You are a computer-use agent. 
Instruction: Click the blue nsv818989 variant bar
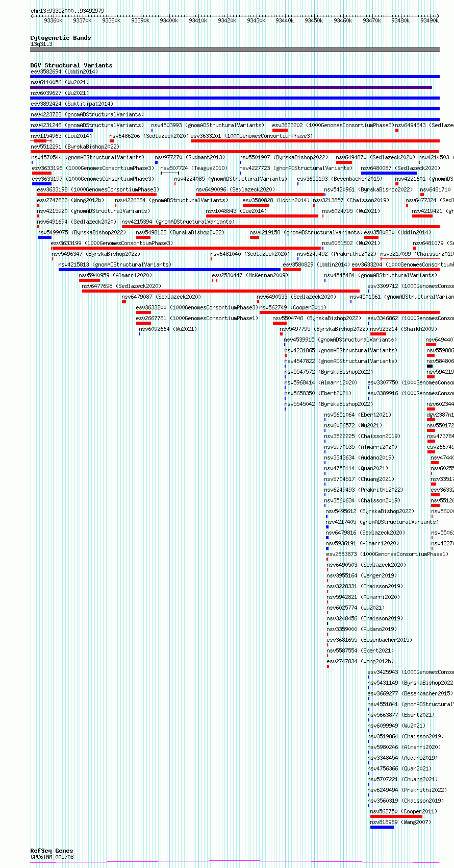[382, 827]
